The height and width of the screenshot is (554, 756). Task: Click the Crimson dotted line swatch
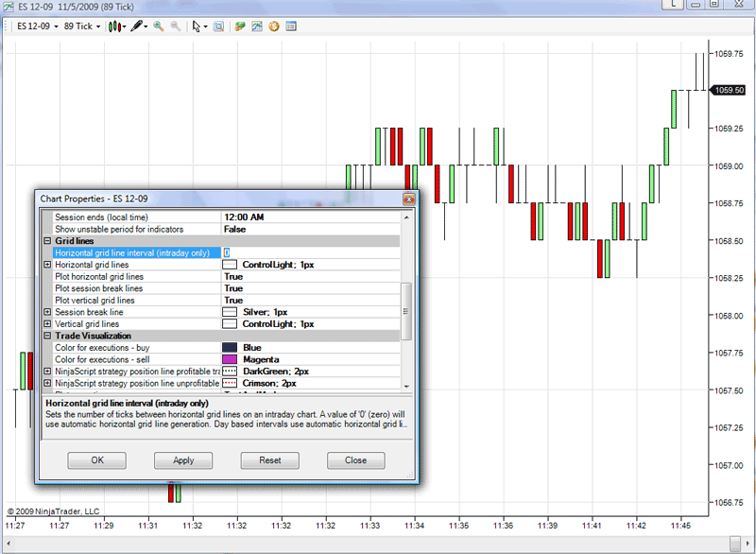coord(230,383)
